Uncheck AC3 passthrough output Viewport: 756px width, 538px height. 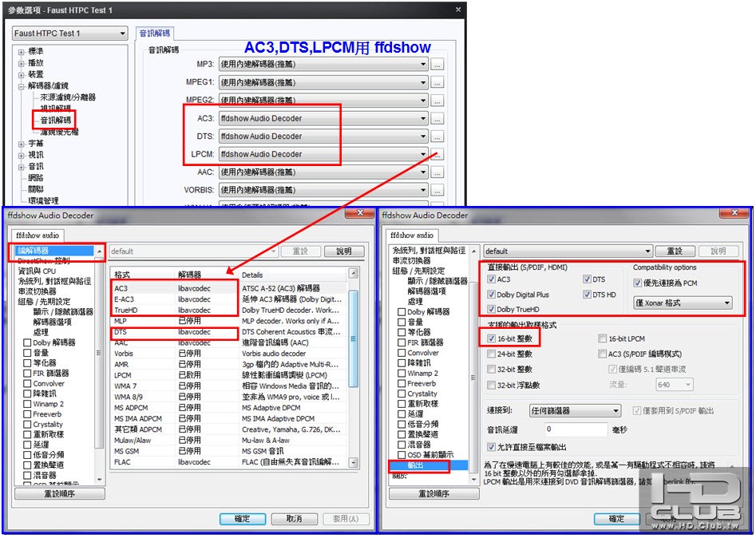491,279
